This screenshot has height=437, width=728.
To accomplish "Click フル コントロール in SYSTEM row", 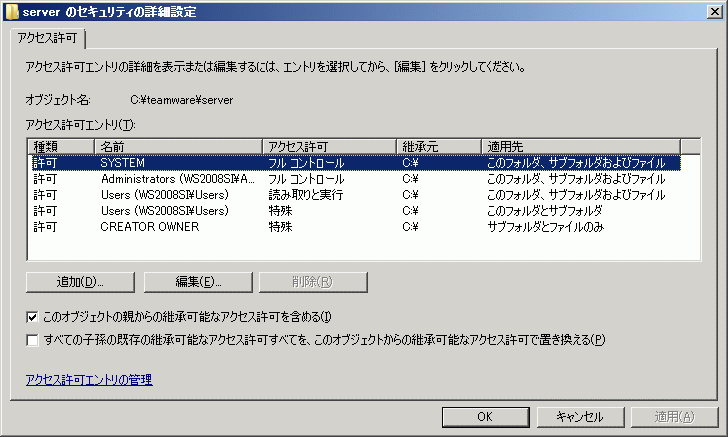I will point(306,163).
